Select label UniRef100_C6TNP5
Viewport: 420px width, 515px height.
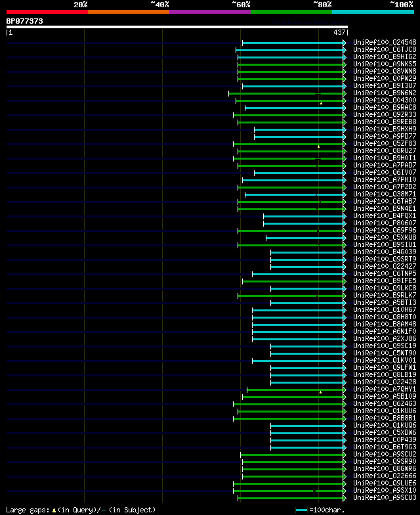385,273
